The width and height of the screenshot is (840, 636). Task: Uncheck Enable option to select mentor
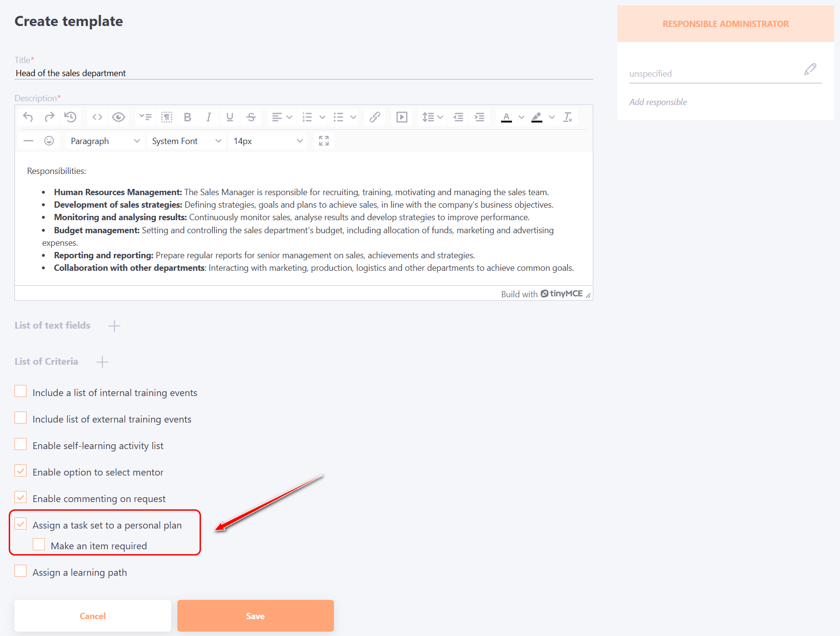(21, 471)
